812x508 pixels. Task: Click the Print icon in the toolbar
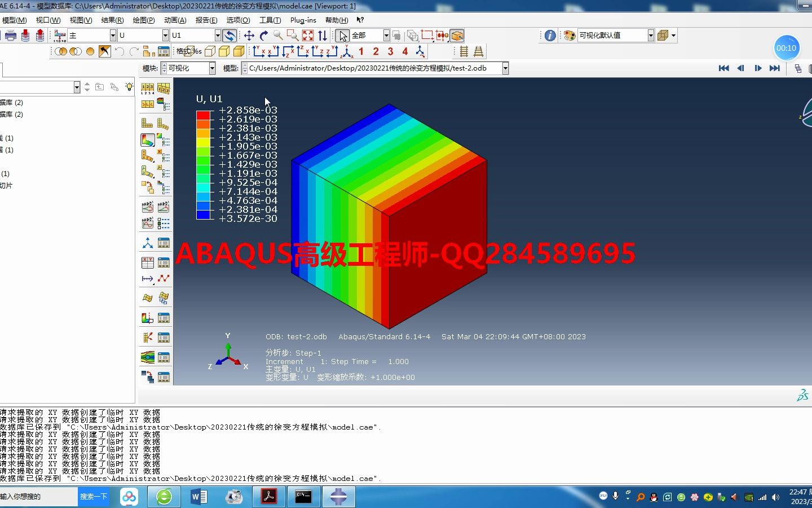tap(11, 36)
